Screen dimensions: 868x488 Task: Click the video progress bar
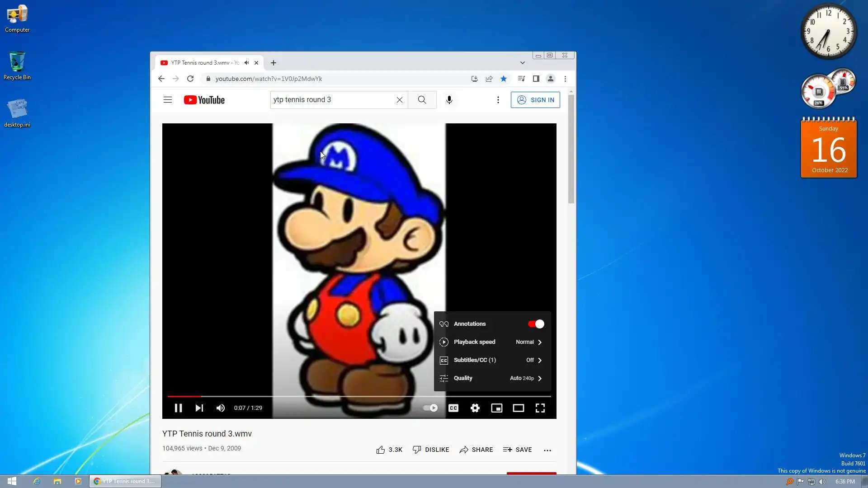click(x=359, y=396)
